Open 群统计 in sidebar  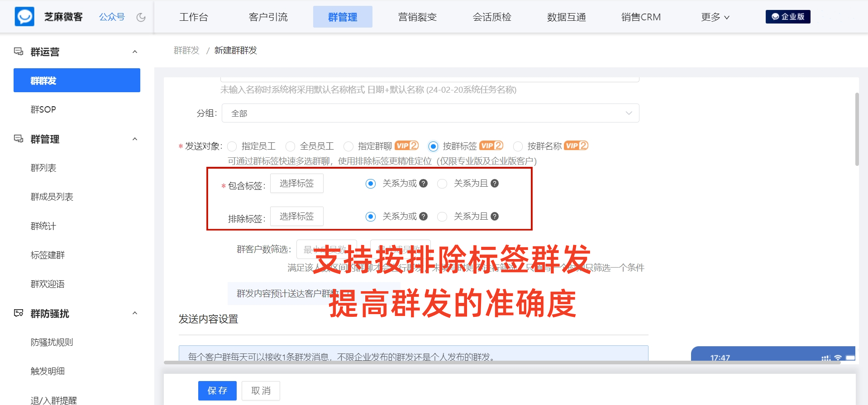click(43, 226)
